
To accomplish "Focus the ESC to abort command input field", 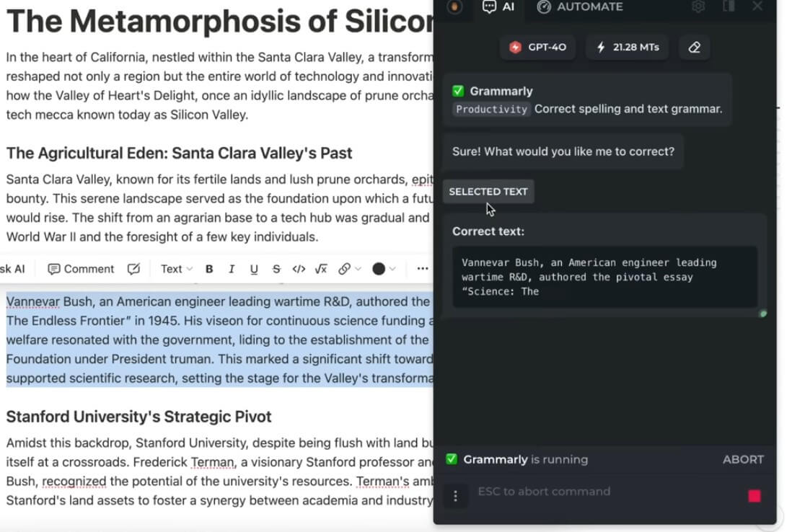I will (x=606, y=492).
